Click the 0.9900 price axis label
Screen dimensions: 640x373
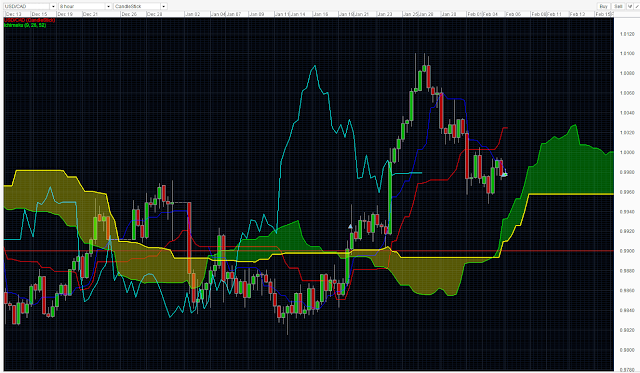pyautogui.click(x=627, y=251)
